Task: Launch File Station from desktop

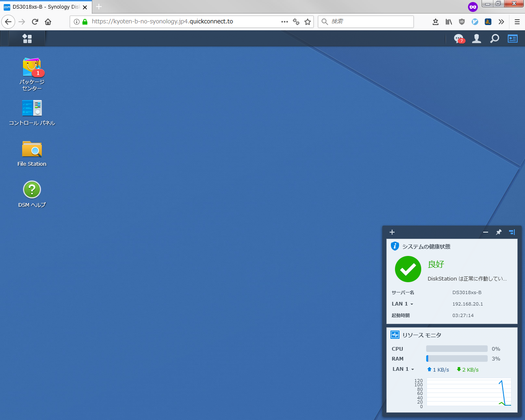Action: [32, 153]
